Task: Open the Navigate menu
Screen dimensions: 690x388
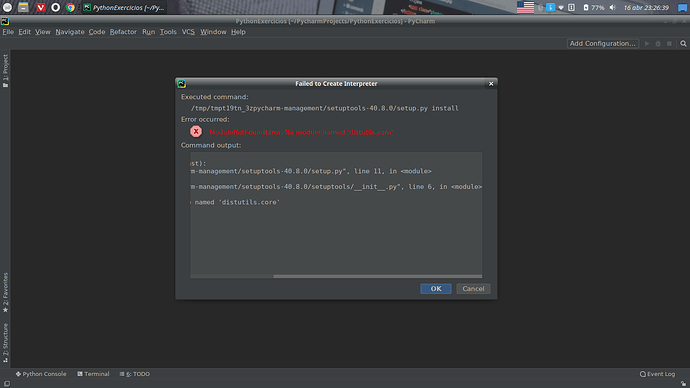Action: tap(70, 32)
